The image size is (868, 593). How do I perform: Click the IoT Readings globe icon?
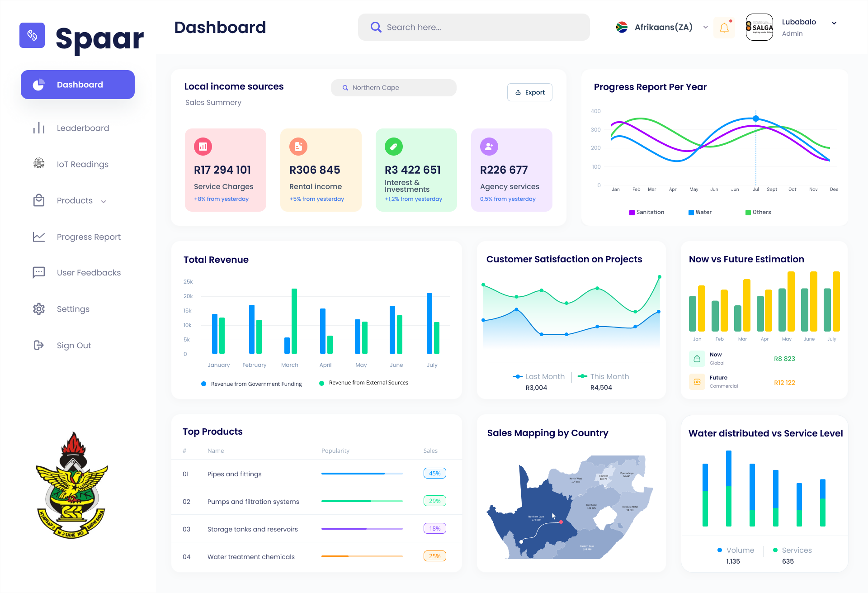tap(39, 163)
